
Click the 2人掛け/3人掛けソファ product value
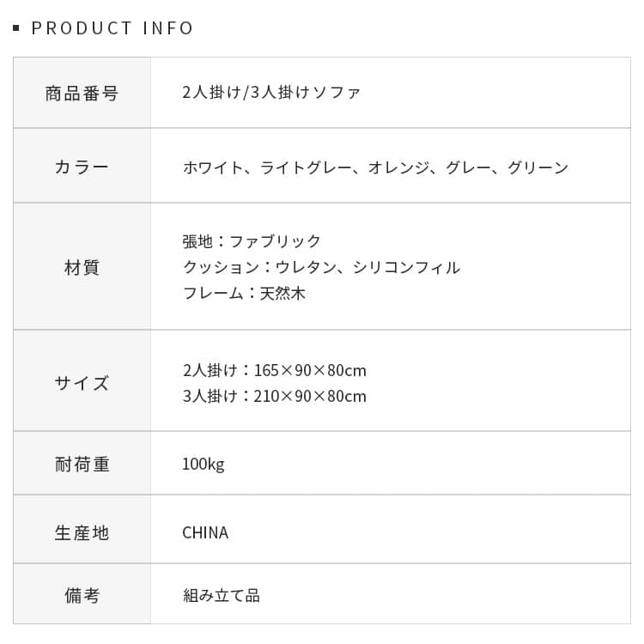271,93
